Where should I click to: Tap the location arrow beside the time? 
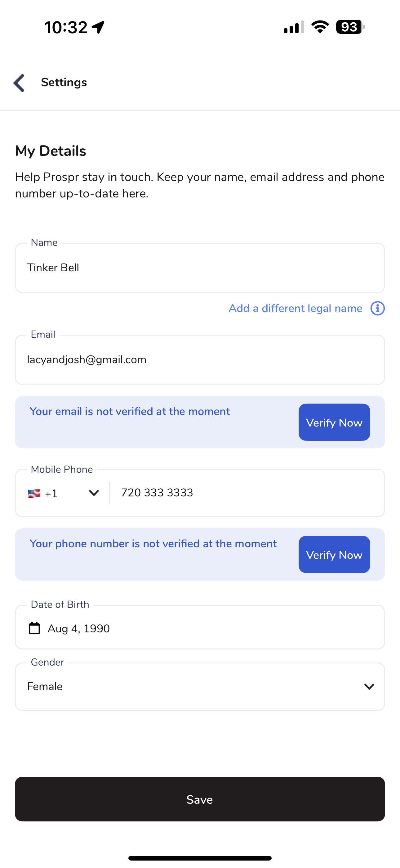(98, 27)
